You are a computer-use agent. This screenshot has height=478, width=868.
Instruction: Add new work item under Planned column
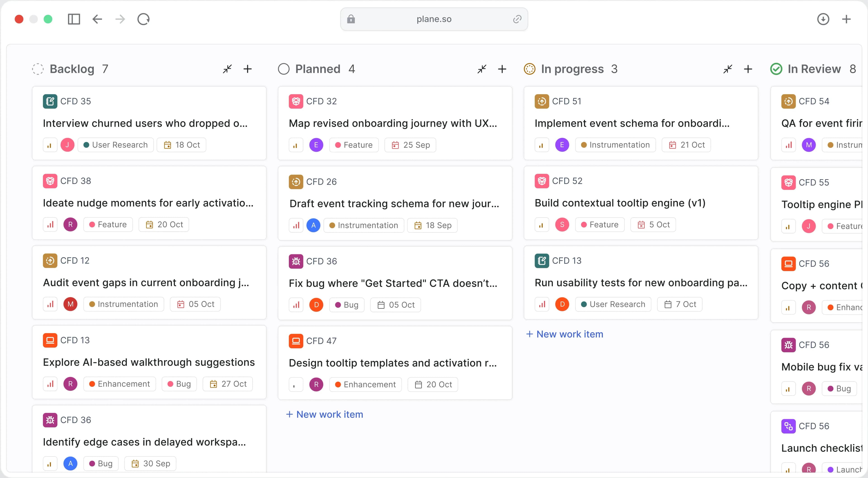click(325, 415)
